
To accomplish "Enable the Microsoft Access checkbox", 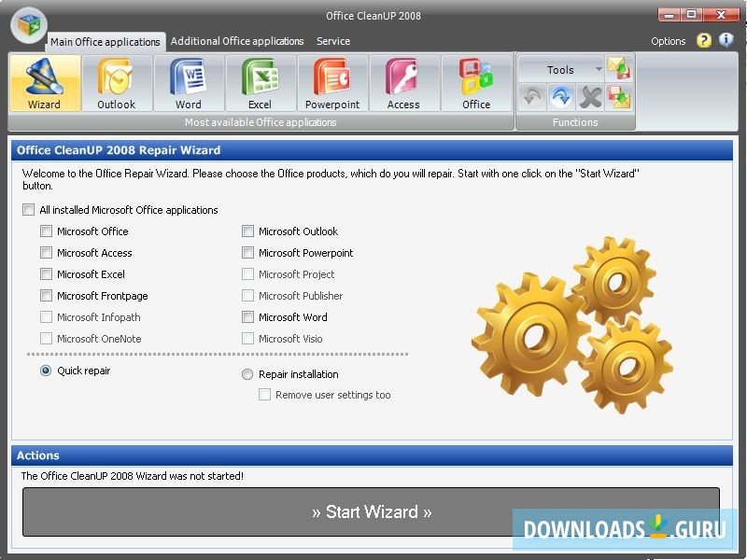I will [46, 253].
